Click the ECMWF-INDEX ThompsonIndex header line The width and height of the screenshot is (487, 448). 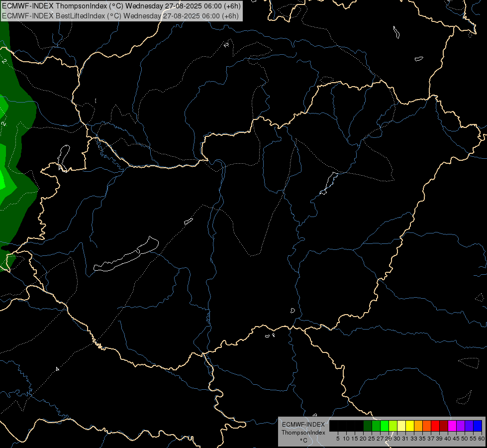121,6
